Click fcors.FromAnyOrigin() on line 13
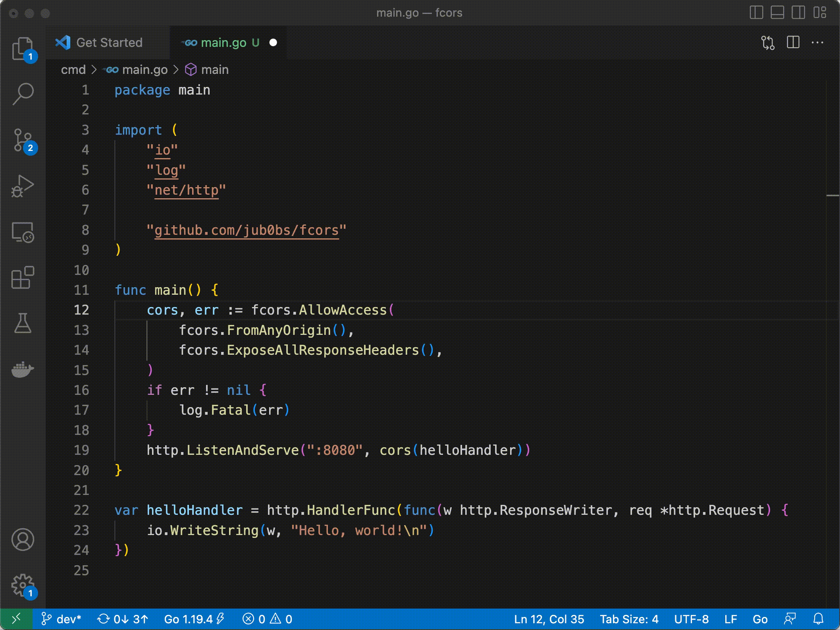Image resolution: width=840 pixels, height=630 pixels. [x=262, y=330]
